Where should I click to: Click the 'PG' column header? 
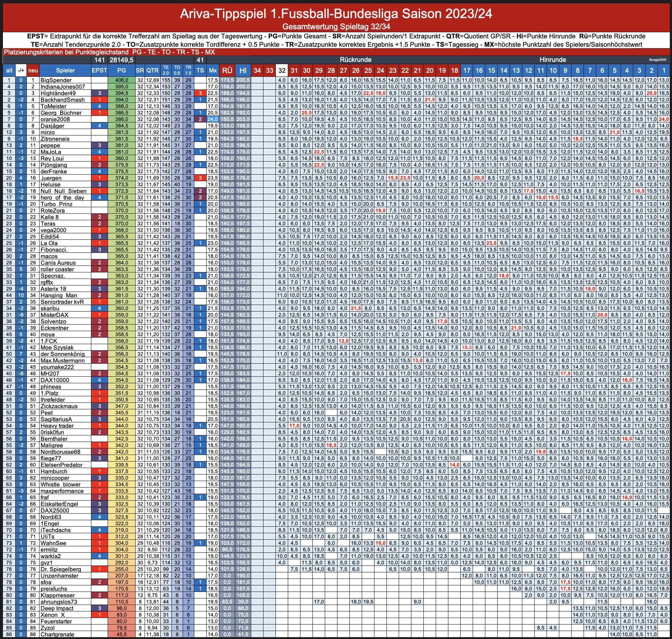coord(121,70)
